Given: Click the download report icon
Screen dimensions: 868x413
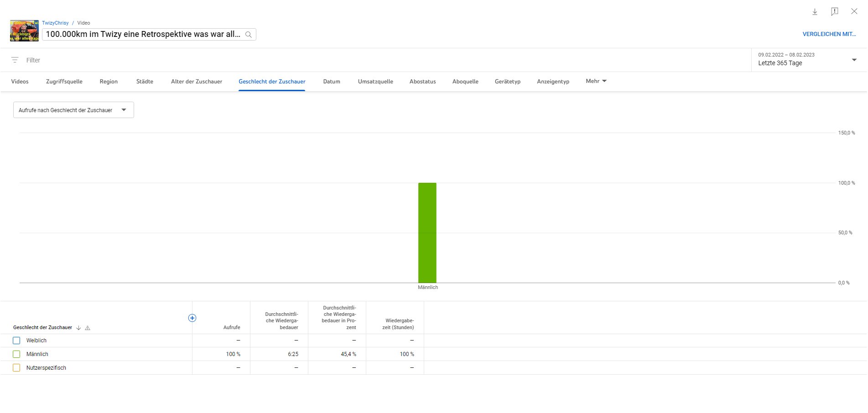Looking at the screenshot, I should 815,12.
